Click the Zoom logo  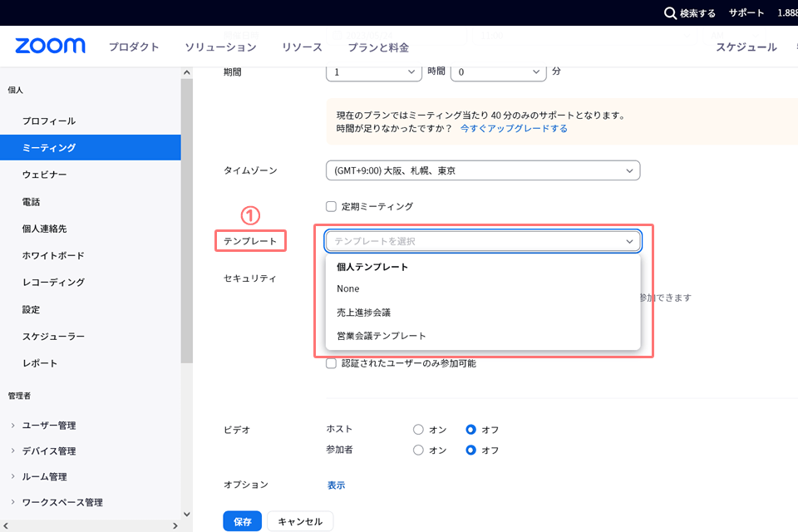49,46
